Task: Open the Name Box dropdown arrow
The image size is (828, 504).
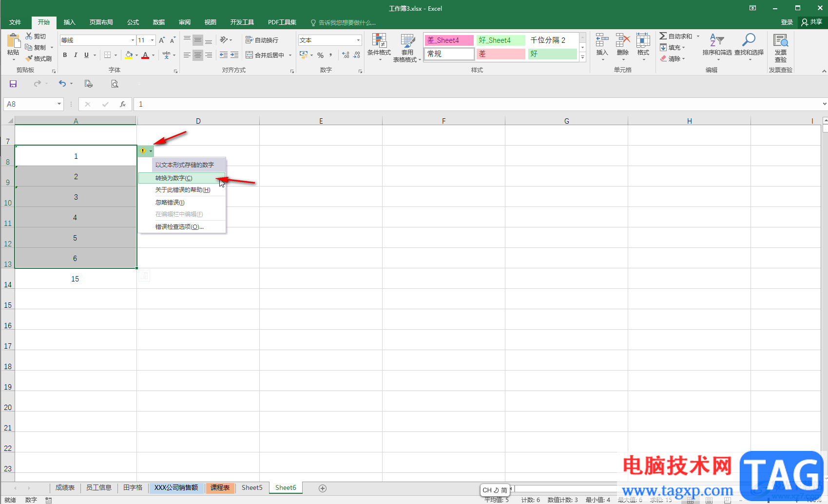Action: (x=59, y=104)
